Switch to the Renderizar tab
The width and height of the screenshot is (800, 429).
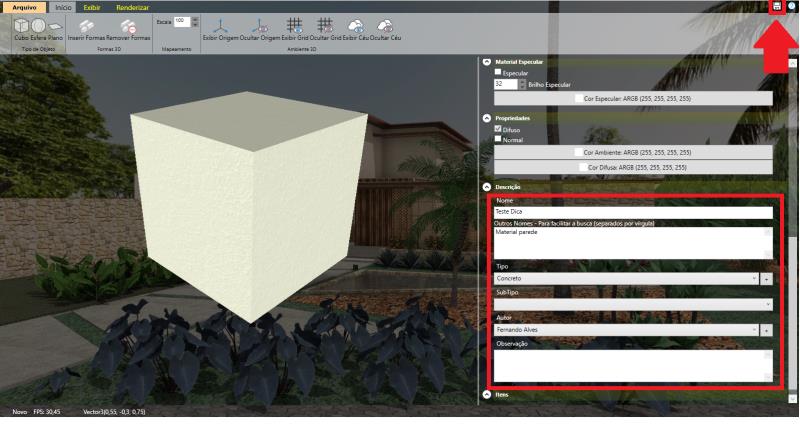click(x=132, y=7)
